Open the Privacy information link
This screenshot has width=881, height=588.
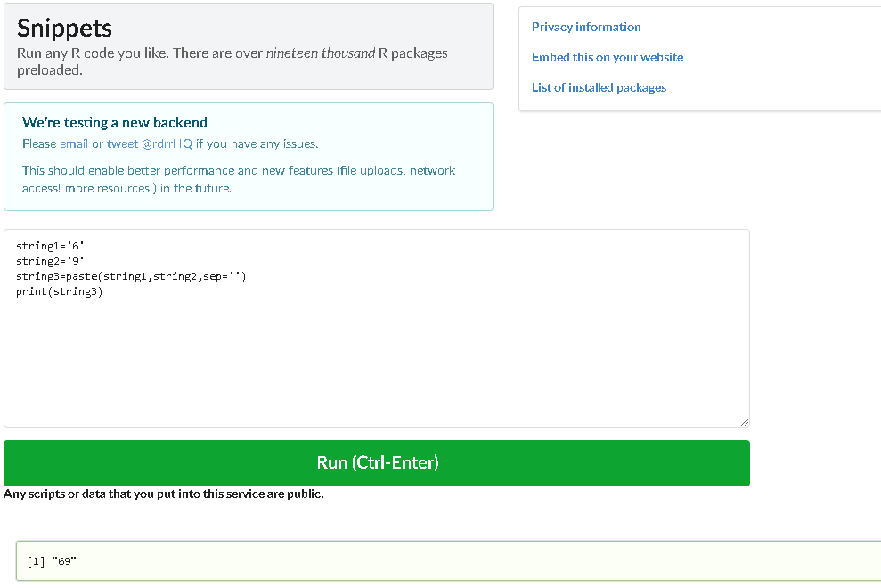coord(585,27)
